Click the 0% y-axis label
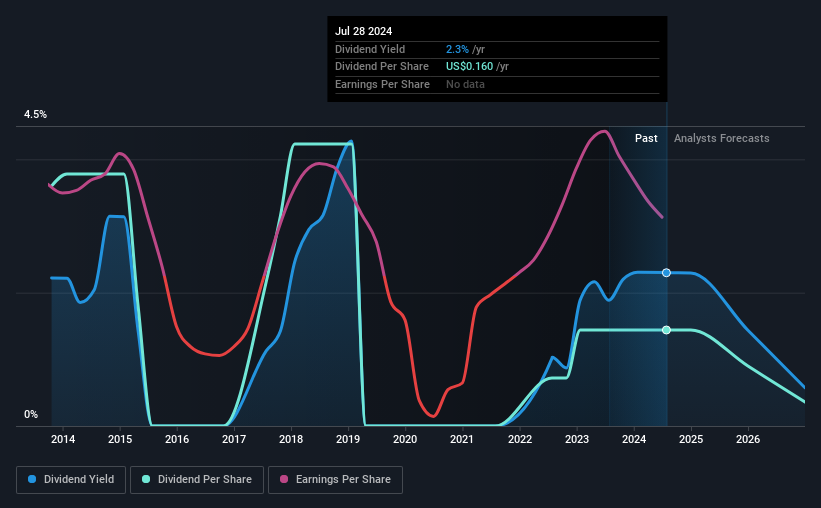This screenshot has height=508, width=821. click(x=31, y=414)
